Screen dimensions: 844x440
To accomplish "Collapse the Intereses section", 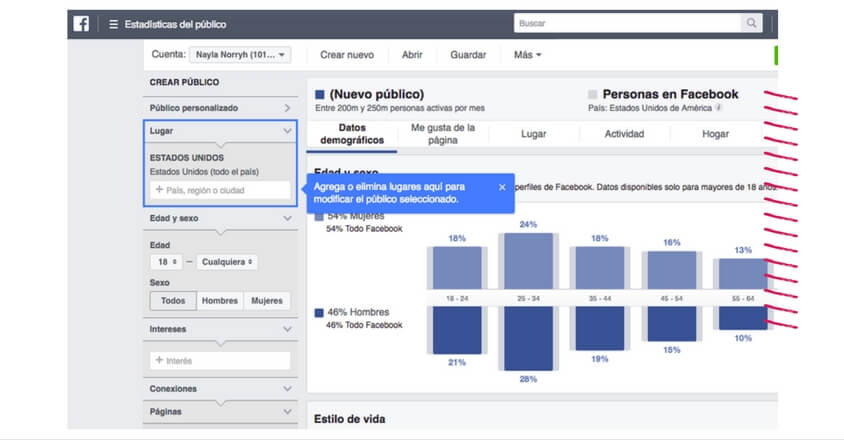I will tap(220, 329).
